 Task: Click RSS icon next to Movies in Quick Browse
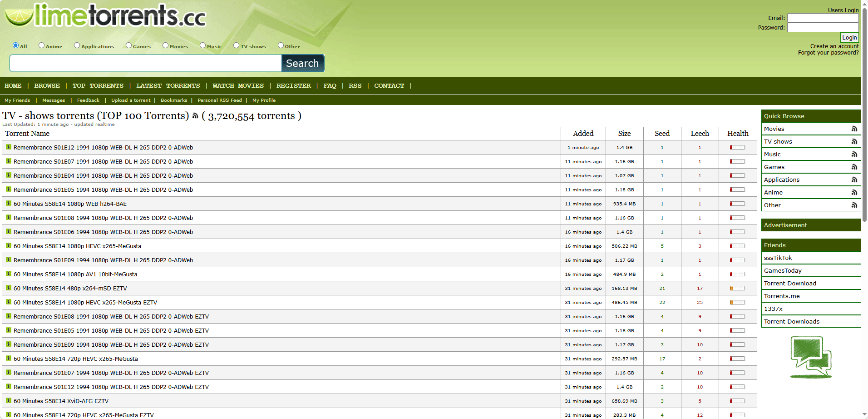point(854,129)
